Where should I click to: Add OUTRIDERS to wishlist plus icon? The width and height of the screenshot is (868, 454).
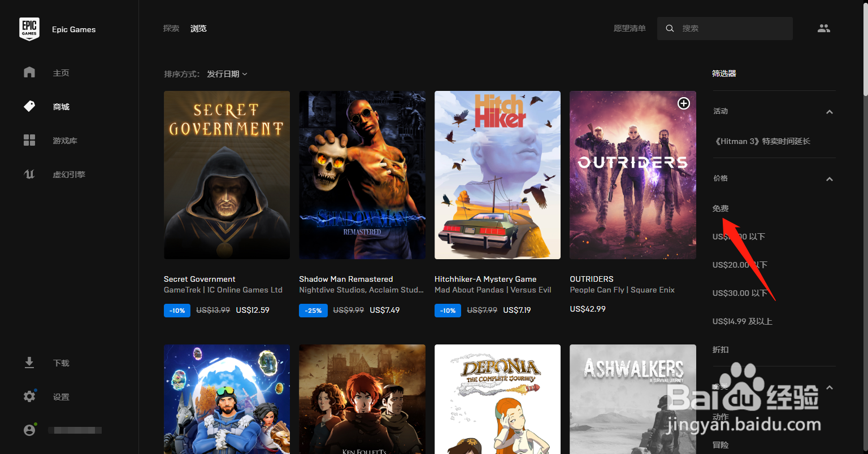click(x=684, y=103)
